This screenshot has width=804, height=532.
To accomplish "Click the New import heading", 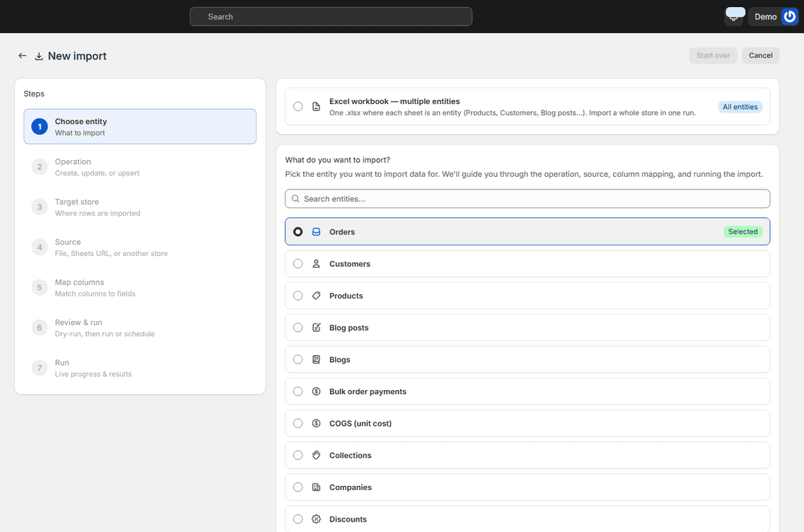I will pyautogui.click(x=78, y=56).
